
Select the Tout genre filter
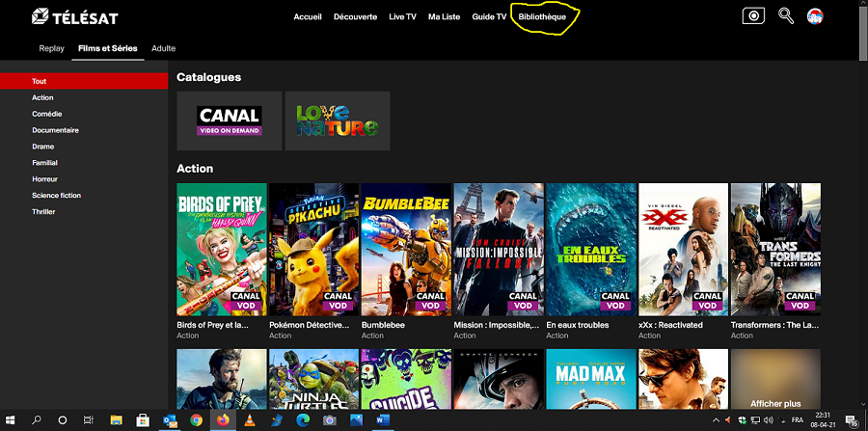[x=84, y=81]
